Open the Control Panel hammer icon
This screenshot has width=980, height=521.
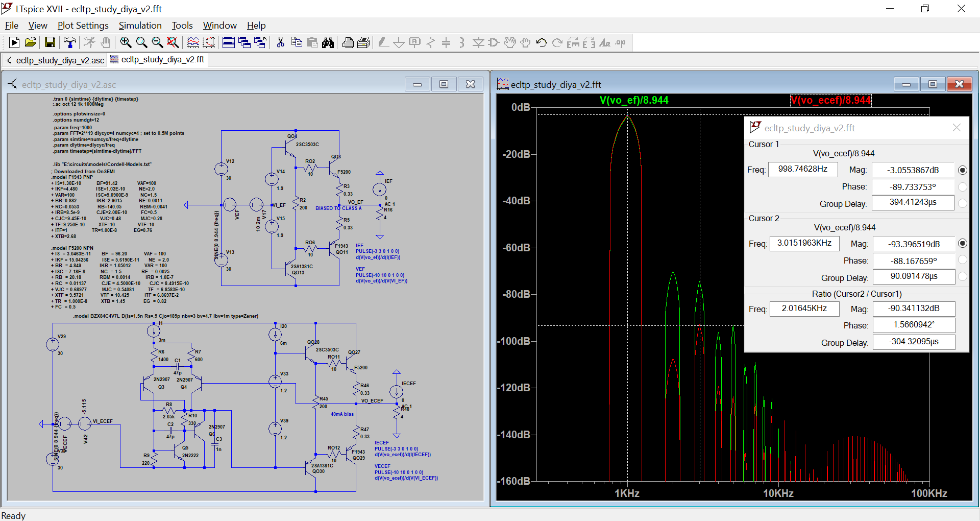click(x=70, y=43)
